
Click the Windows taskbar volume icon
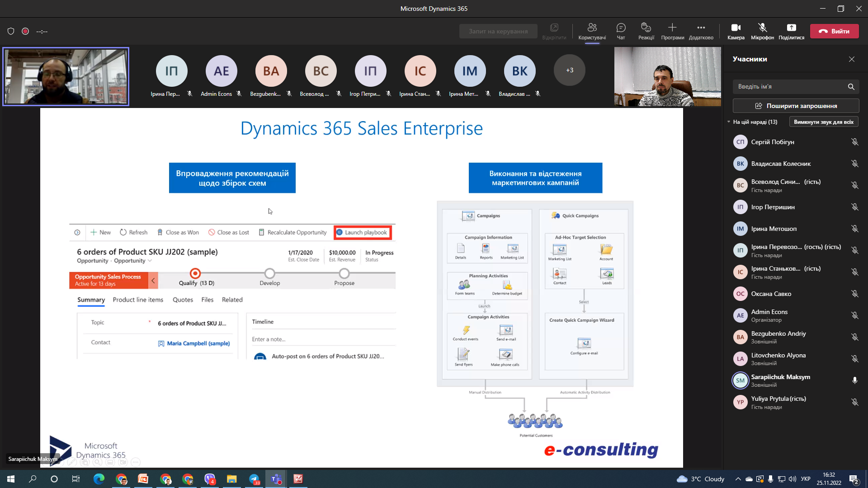coord(792,479)
